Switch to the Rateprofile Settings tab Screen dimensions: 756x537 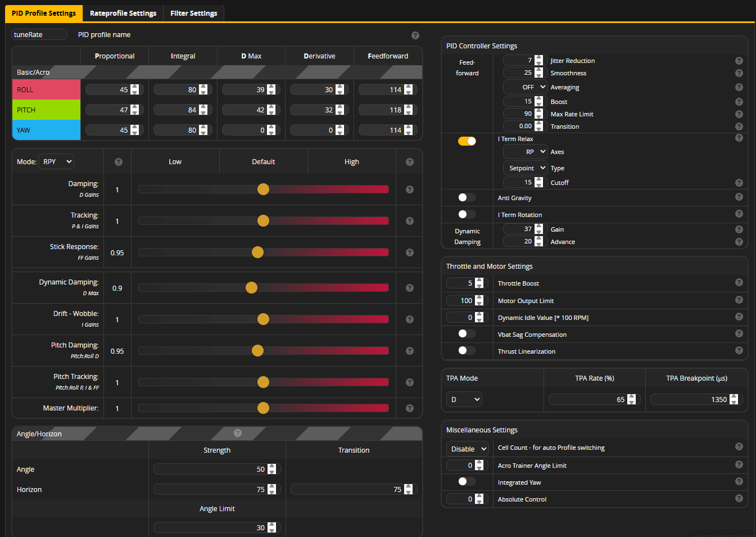pos(123,13)
